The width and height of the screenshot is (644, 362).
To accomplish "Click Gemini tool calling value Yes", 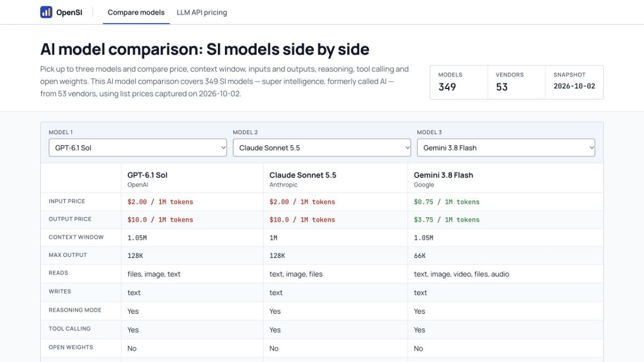I will pyautogui.click(x=420, y=330).
